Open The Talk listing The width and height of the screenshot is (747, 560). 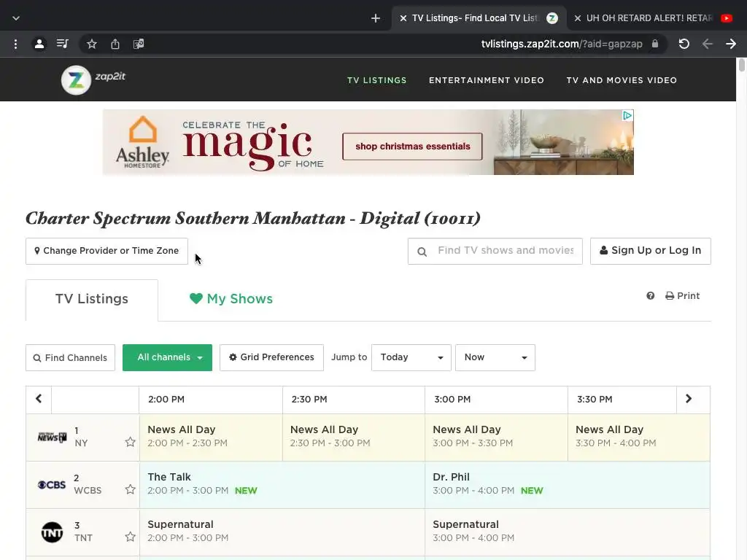(282, 485)
